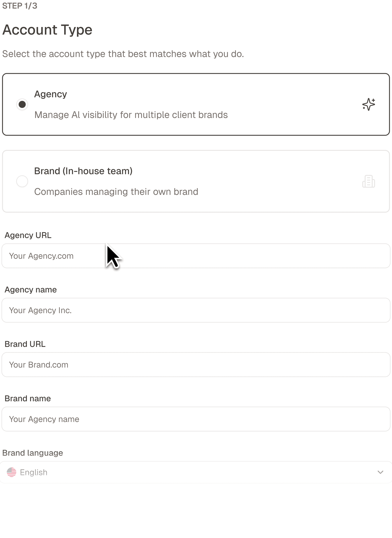Click into the Agency name text box
Viewport: 392px width, 538px height.
click(x=196, y=310)
